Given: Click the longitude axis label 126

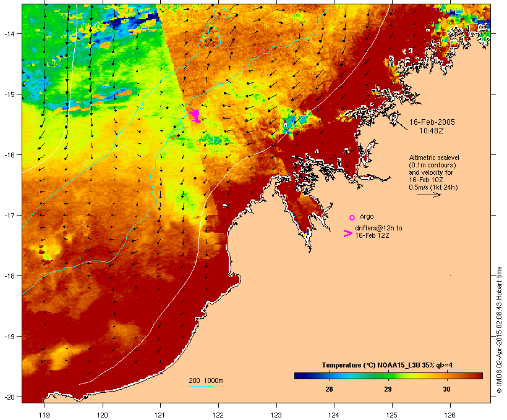Looking at the screenshot, I should (x=450, y=415).
